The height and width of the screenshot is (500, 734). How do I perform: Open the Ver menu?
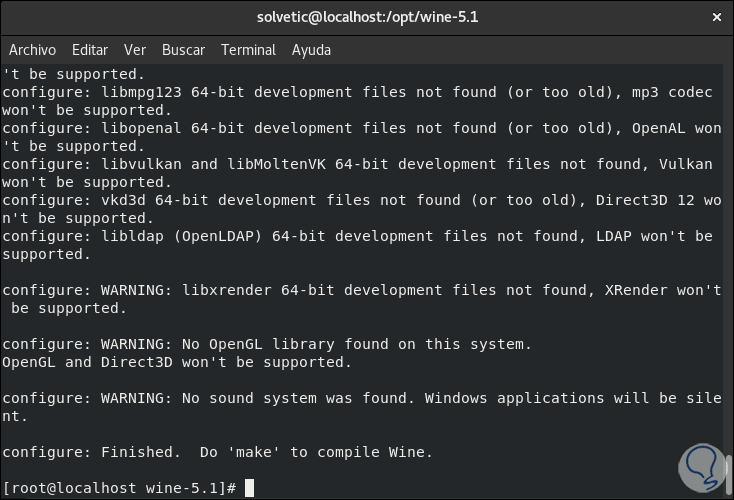tap(135, 50)
